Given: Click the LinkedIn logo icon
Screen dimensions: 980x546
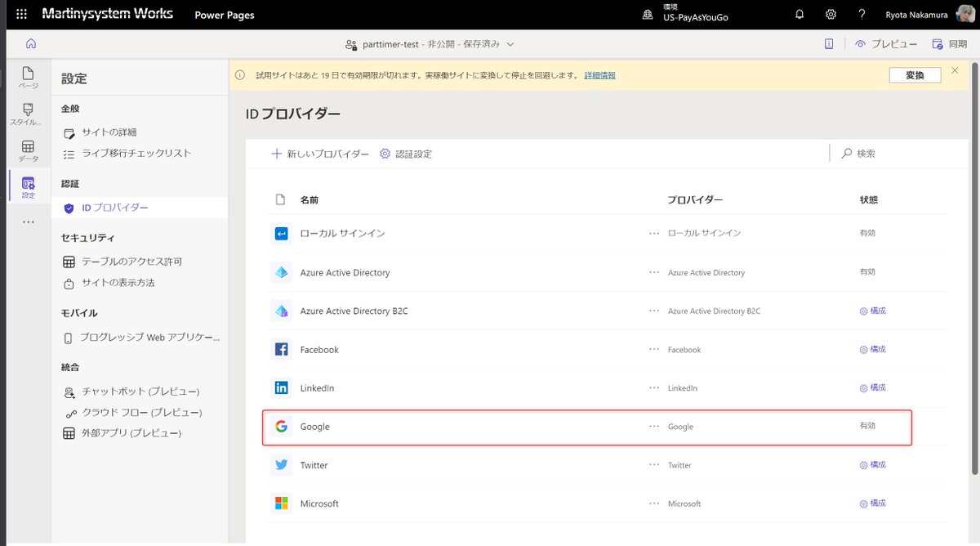Looking at the screenshot, I should click(281, 387).
